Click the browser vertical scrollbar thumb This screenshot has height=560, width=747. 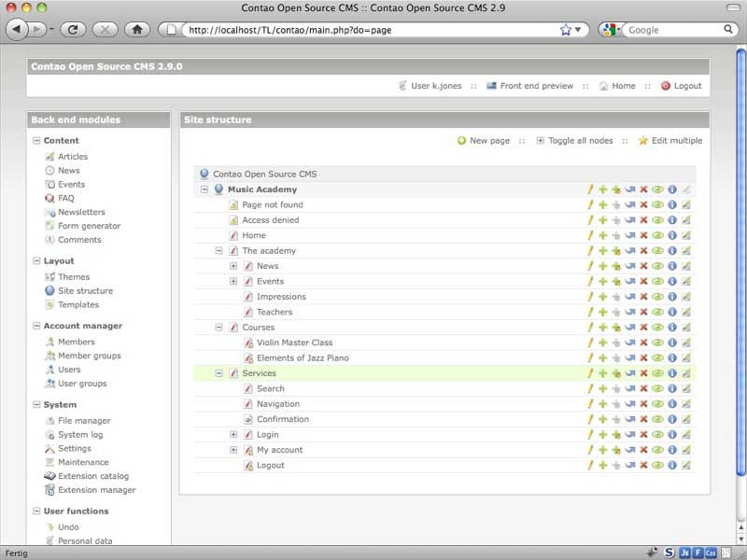point(741,261)
